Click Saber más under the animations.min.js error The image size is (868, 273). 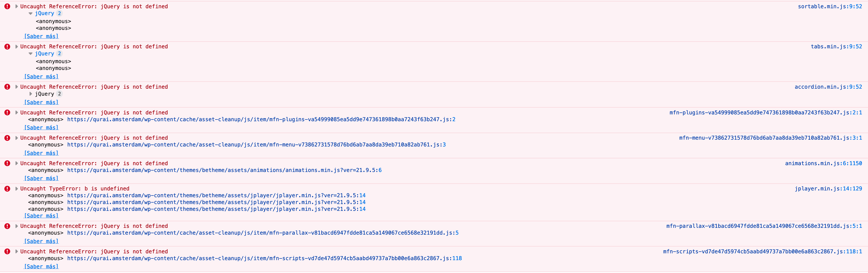[x=41, y=178]
